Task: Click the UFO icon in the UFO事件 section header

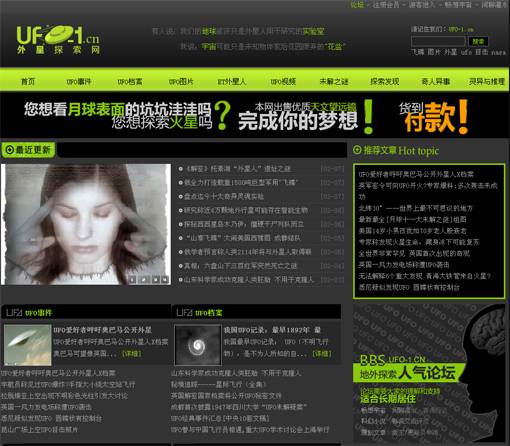Action: coord(14,313)
